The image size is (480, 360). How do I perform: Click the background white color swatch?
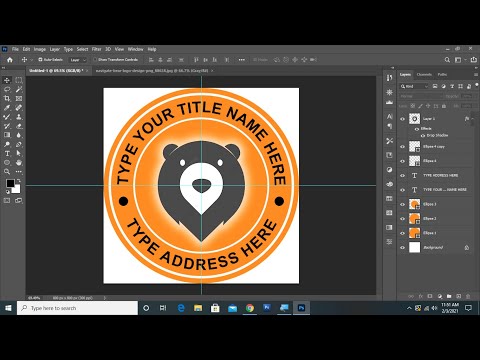(x=17, y=190)
